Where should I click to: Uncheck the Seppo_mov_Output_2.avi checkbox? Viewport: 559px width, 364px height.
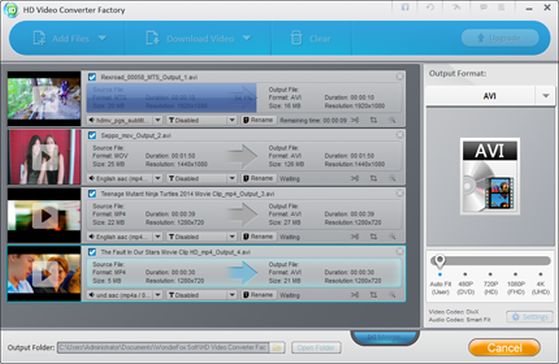point(92,135)
